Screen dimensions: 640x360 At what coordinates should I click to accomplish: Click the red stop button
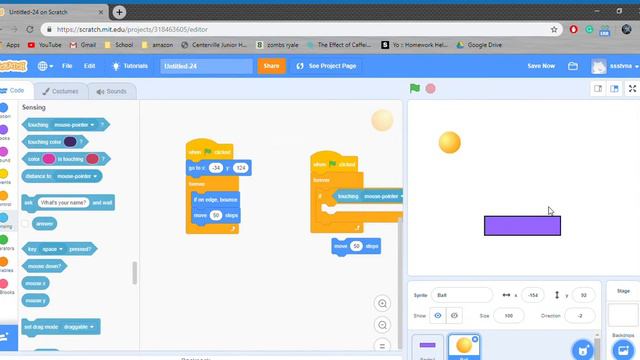click(x=430, y=89)
